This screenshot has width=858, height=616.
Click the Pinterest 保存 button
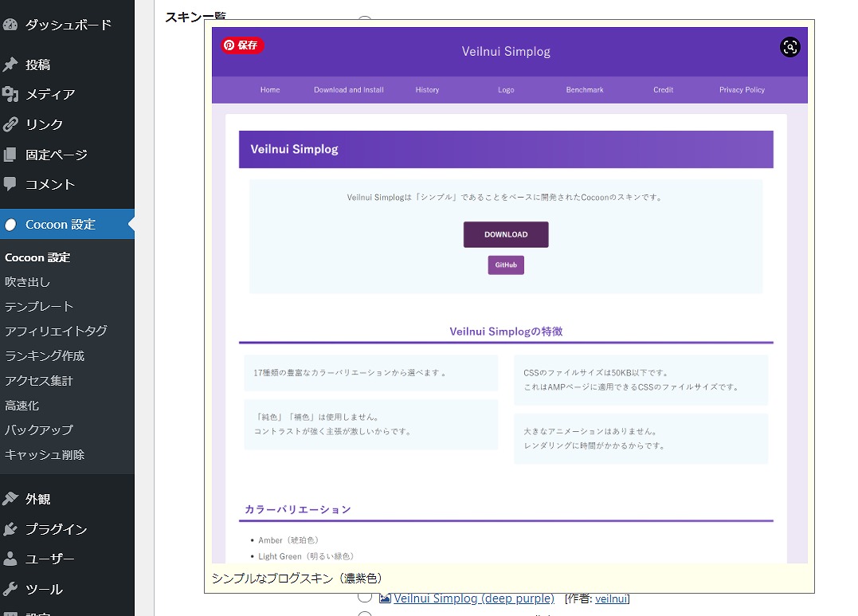tap(242, 45)
